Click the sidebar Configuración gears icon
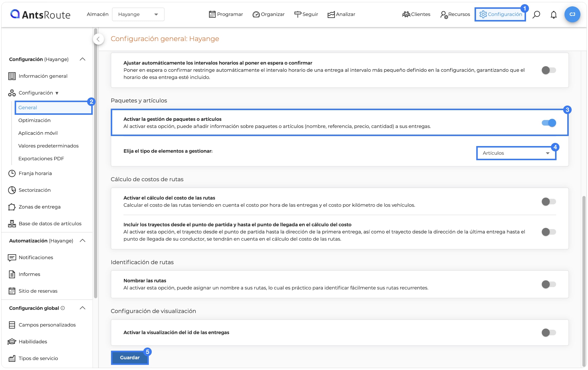The width and height of the screenshot is (588, 370). pyautogui.click(x=12, y=93)
